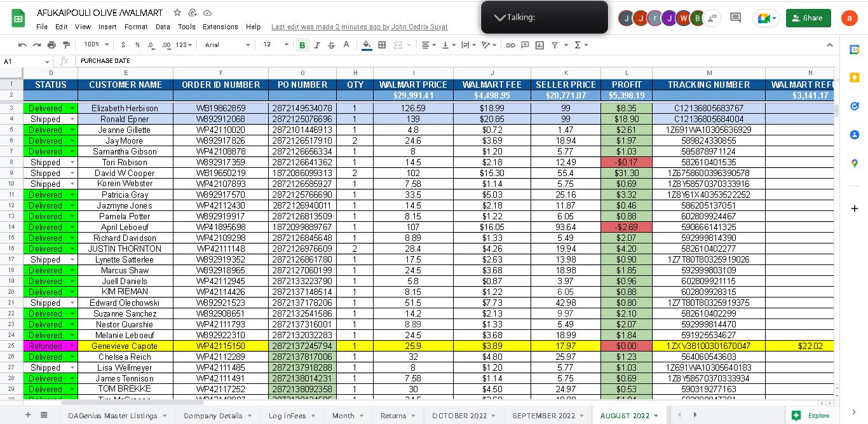
Task: Open the functions sigma menu
Action: tap(581, 45)
